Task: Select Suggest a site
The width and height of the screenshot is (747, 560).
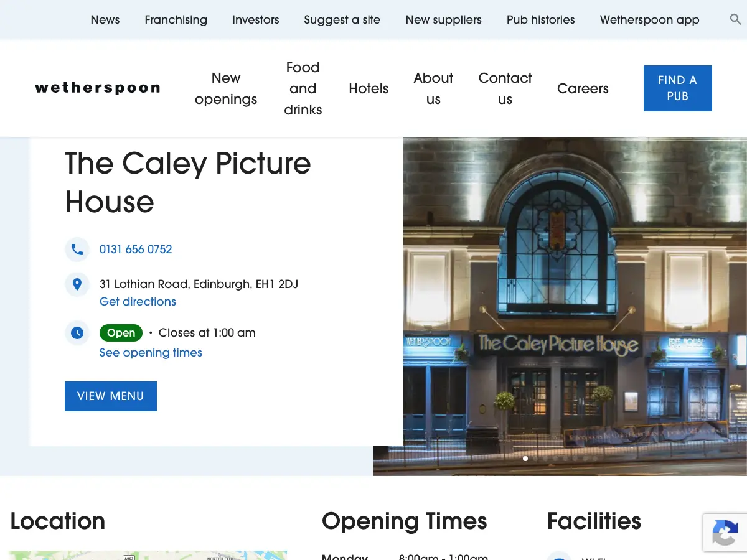Action: click(342, 20)
